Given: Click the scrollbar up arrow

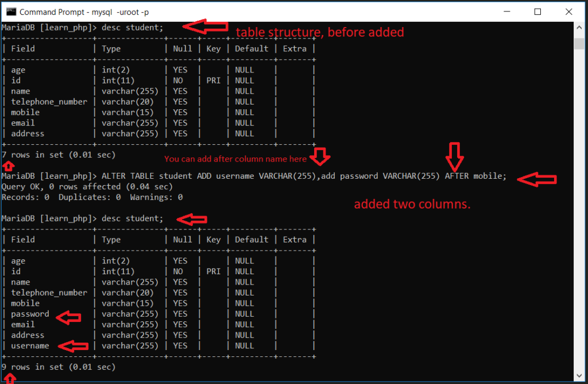Looking at the screenshot, I should point(579,28).
